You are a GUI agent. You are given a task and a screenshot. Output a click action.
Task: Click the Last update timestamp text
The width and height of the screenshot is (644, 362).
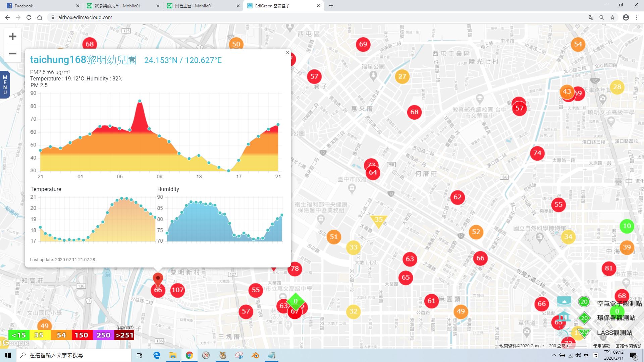[x=62, y=260]
